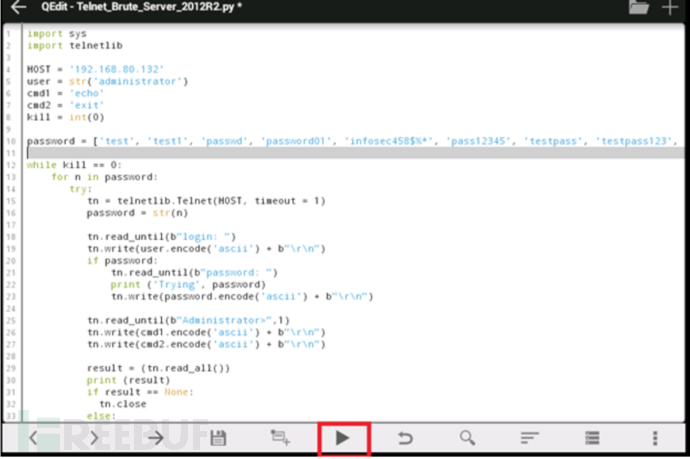This screenshot has height=459, width=690.
Task: Click the title QEdit - Telnet_Brute_Server_2012R2.py
Action: [141, 7]
